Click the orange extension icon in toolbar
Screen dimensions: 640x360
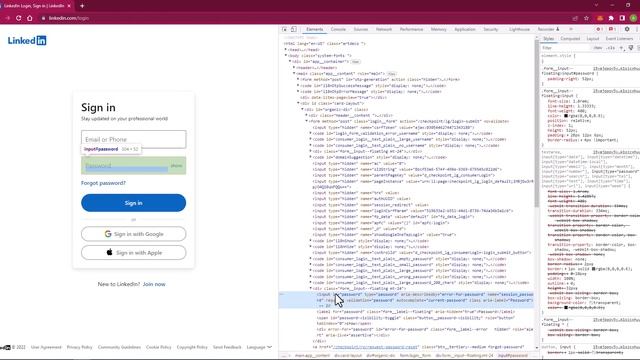tap(600, 18)
